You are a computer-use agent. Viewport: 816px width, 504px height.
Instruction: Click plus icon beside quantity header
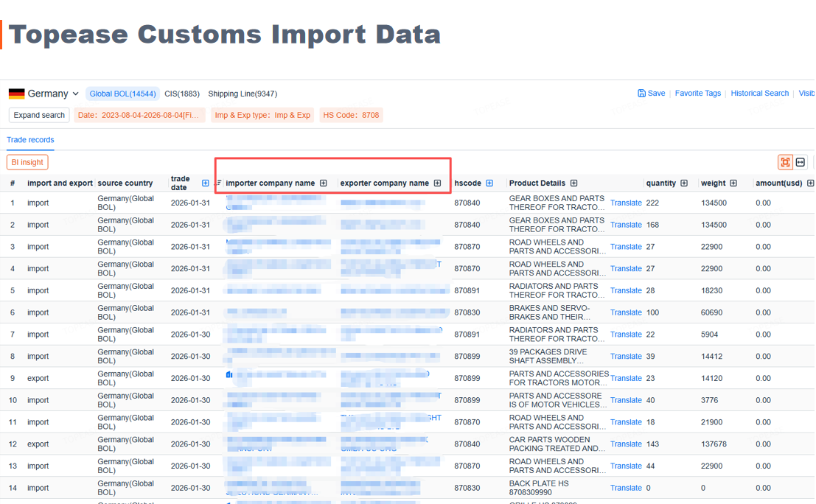point(684,183)
